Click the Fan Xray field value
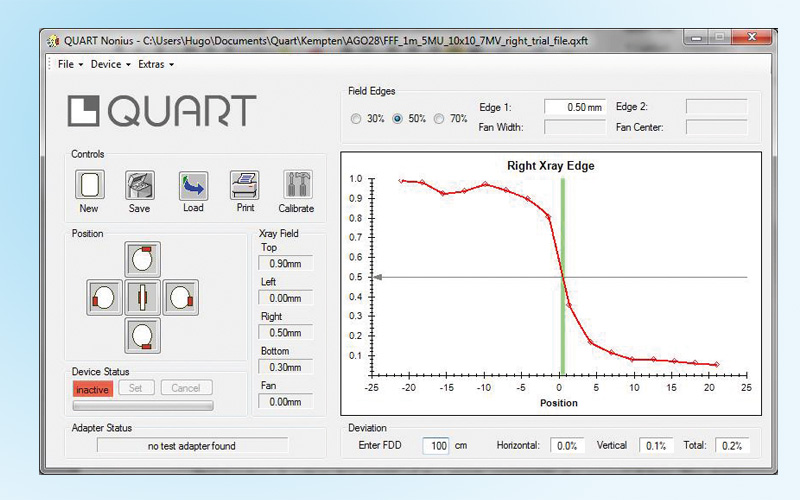800x500 pixels. 286,402
